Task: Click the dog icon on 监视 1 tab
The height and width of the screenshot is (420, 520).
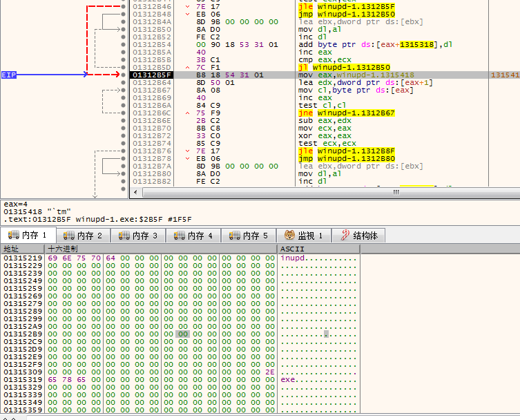Action: point(290,235)
